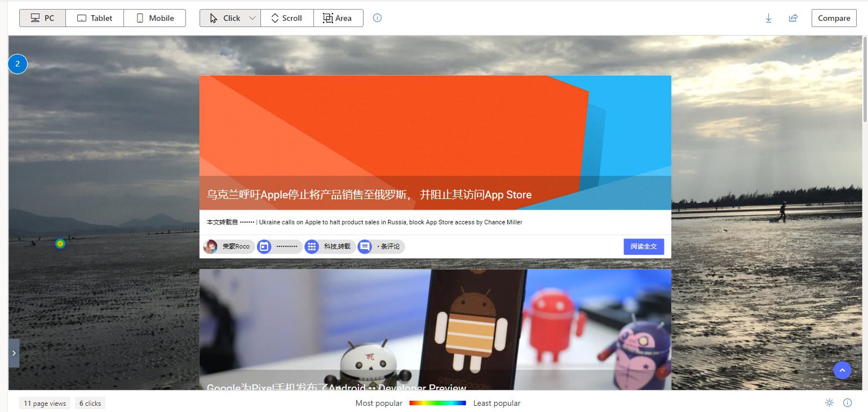Open the Click mode dropdown chevron
Image resolution: width=868 pixels, height=412 pixels.
pyautogui.click(x=252, y=17)
